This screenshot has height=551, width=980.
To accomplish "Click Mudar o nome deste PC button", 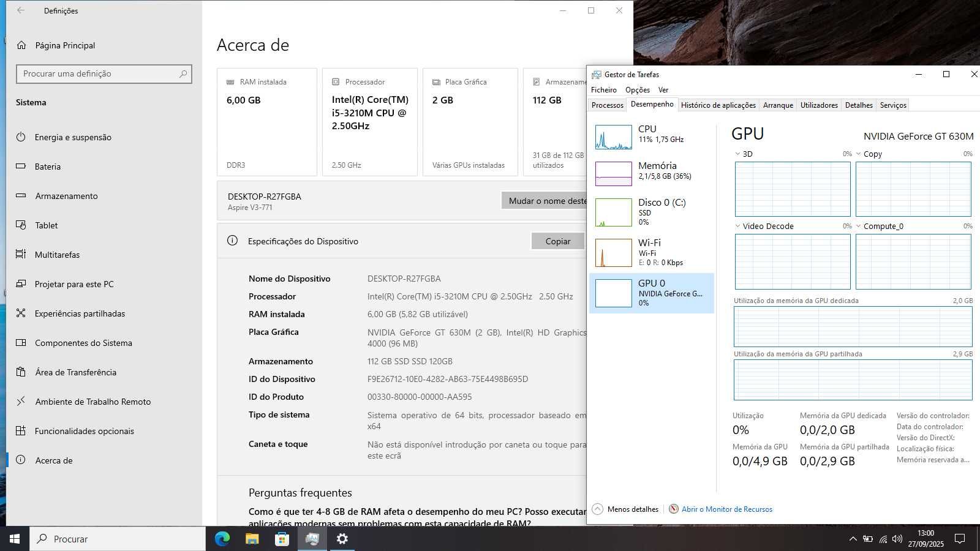I will 544,201.
